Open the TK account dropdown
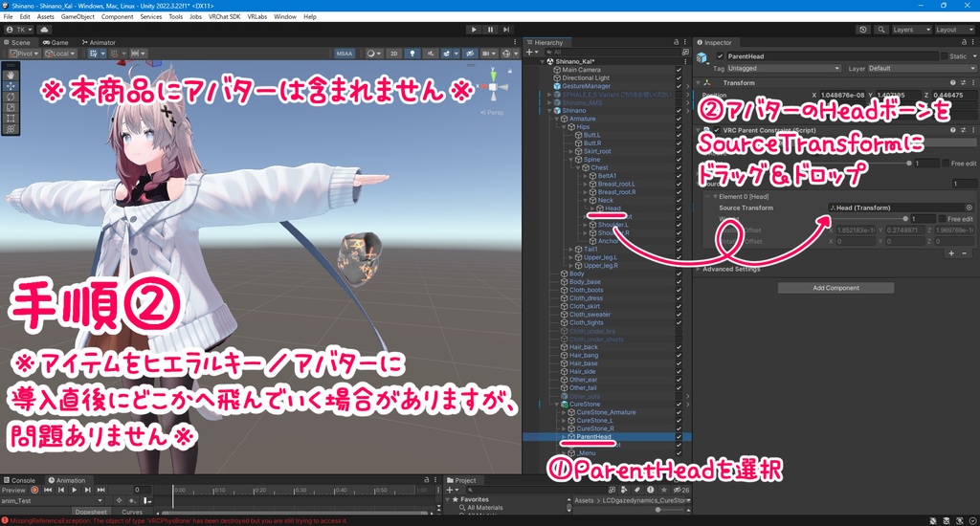Viewport: 980px width, 526px height. [19, 30]
